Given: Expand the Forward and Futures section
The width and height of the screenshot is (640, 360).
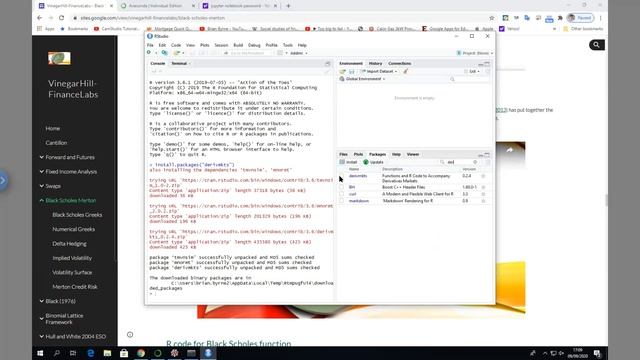Looking at the screenshot, I should coord(42,157).
